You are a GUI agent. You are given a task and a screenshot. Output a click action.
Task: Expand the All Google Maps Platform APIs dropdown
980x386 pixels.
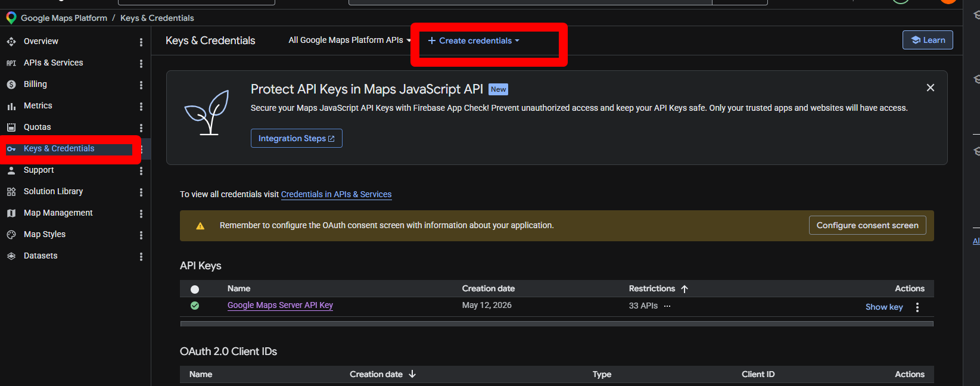(x=350, y=40)
